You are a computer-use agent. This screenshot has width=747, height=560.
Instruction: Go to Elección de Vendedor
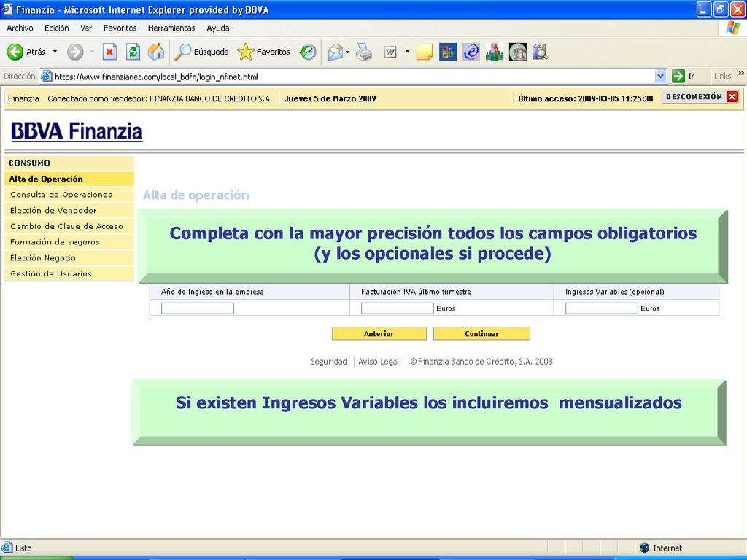pyautogui.click(x=69, y=210)
